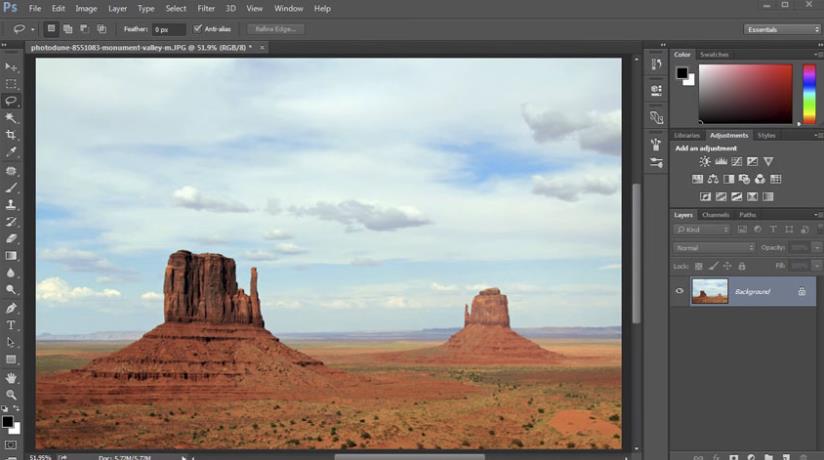This screenshot has height=460, width=824.
Task: Select the Magic Wand tool
Action: tap(11, 118)
